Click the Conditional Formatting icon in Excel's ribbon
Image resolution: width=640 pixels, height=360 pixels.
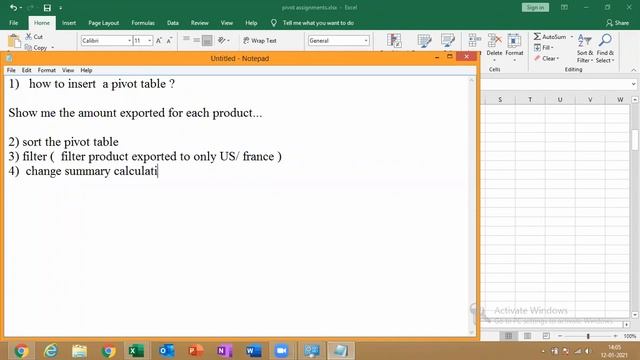coord(394,41)
